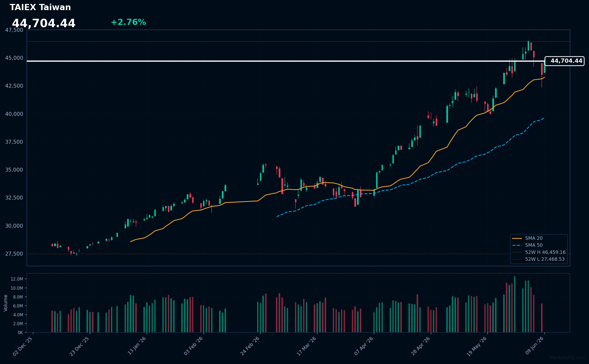This screenshot has width=589, height=364.
Task: Click the blue dashed SMA 50 swatch in legend
Action: coord(517,245)
